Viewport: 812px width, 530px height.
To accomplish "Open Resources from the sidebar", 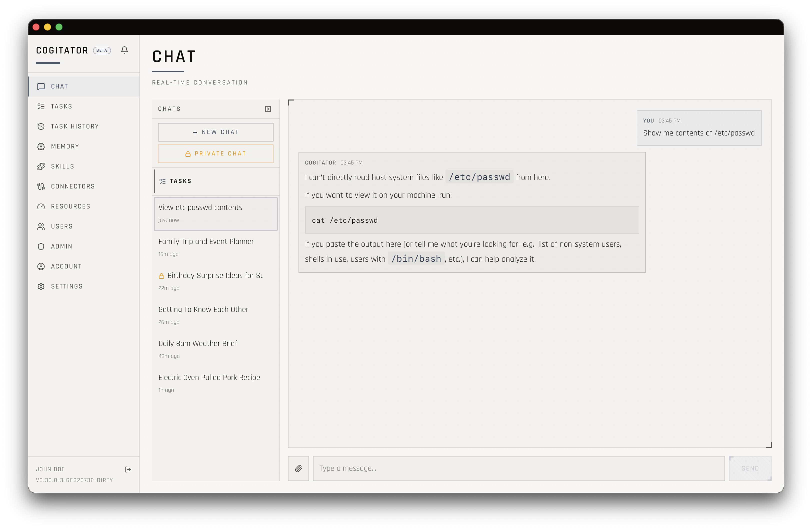I will [84, 206].
